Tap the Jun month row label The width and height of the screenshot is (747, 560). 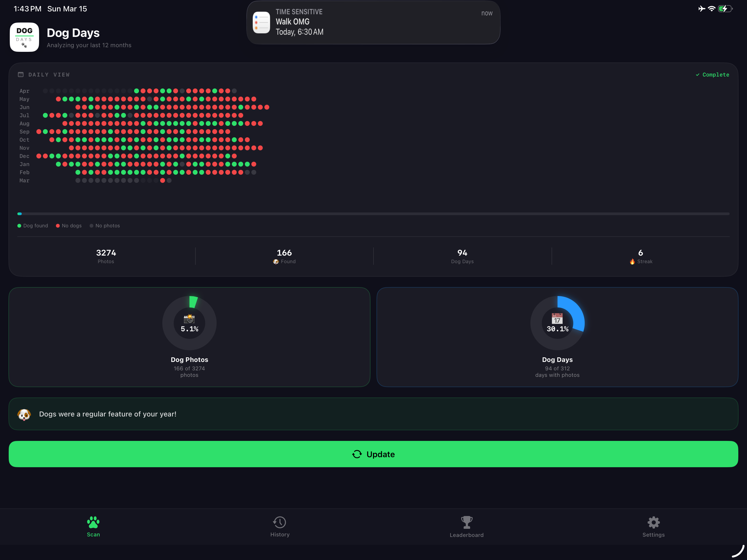[x=24, y=107]
